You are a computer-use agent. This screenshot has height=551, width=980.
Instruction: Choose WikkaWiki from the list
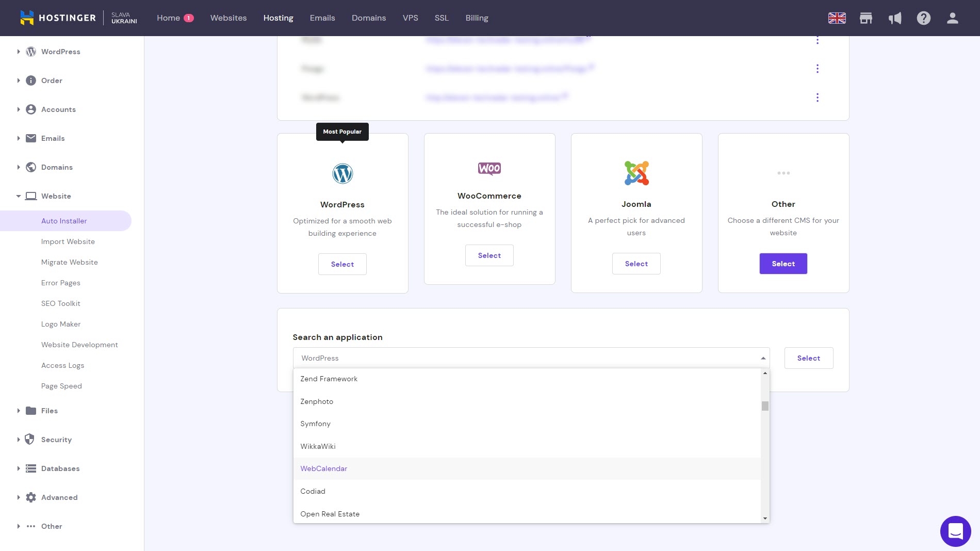(x=527, y=446)
